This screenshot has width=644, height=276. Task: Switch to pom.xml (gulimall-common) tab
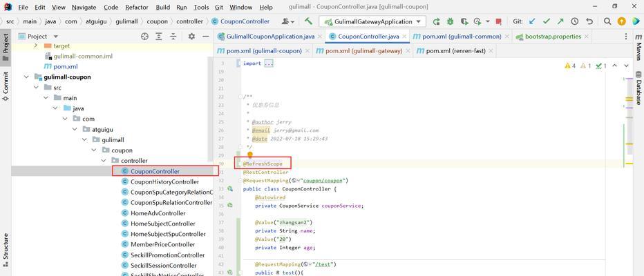tap(461, 37)
